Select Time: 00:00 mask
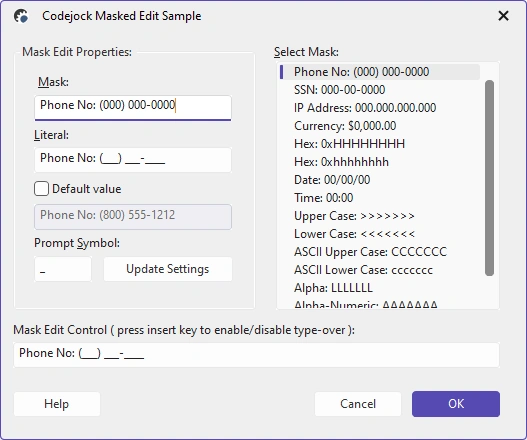527x440 pixels. pos(380,198)
